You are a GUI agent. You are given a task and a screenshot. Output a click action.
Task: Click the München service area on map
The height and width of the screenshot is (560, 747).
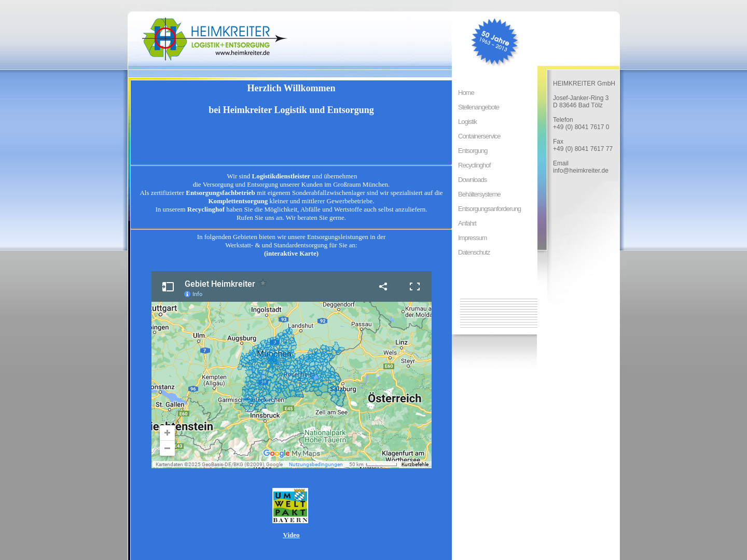pos(274,354)
